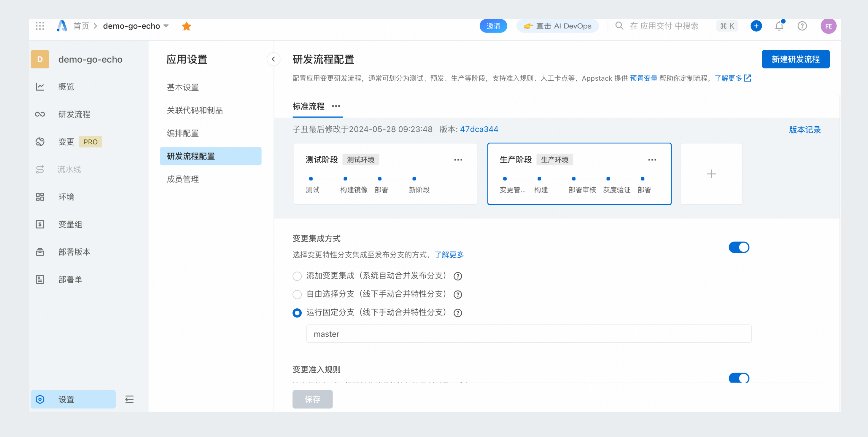Click the 概览 chart icon
868x437 pixels.
tap(40, 87)
